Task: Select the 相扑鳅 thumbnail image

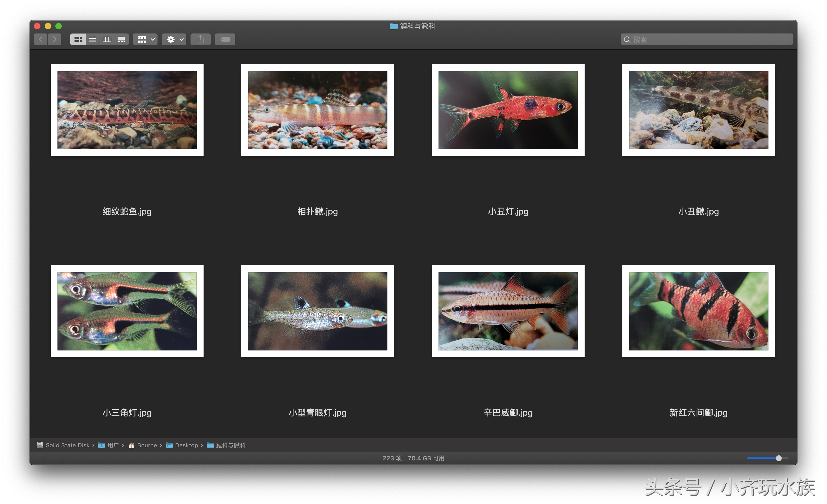Action: click(x=318, y=110)
